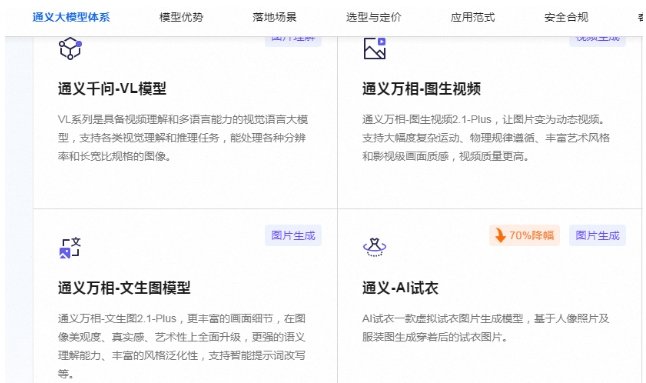Screen dimensions: 646x383
Task: Open the 通义大模型体系 tab
Action: point(71,17)
